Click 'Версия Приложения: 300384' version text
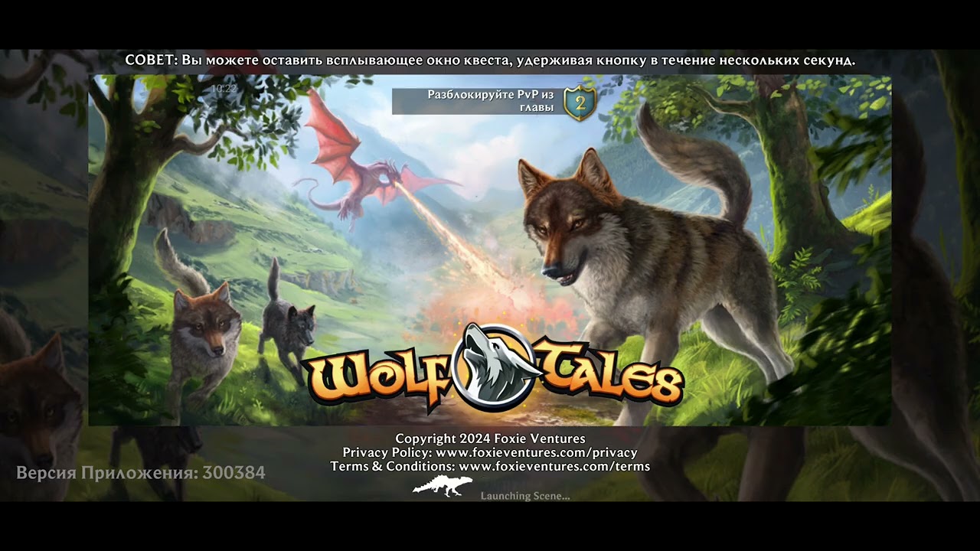 (141, 473)
